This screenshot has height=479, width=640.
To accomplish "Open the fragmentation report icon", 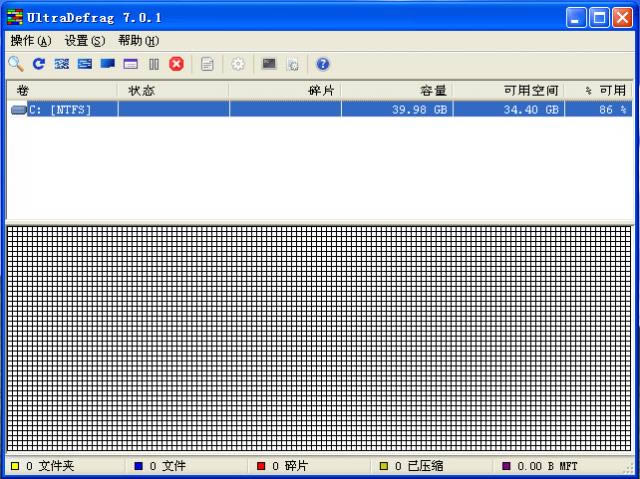I will [x=207, y=64].
